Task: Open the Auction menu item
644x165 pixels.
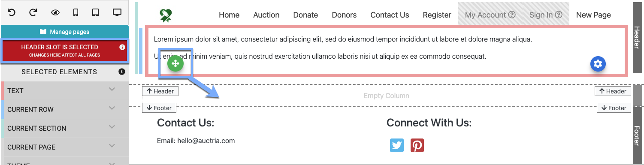Action: pyautogui.click(x=266, y=15)
